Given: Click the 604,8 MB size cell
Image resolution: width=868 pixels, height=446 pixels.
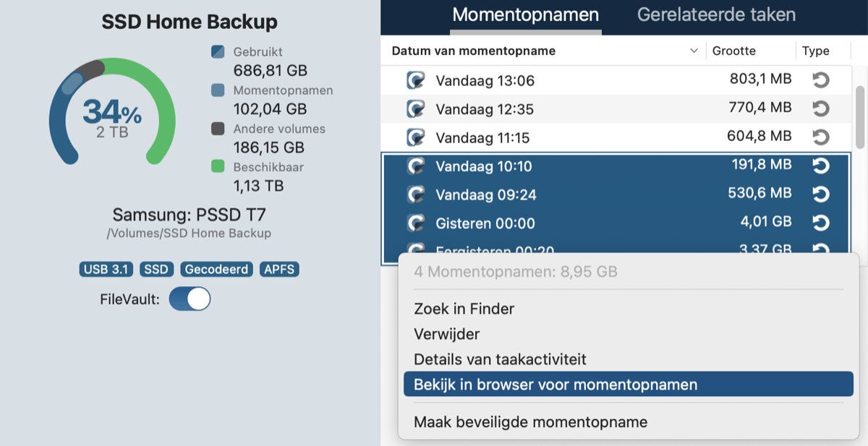Looking at the screenshot, I should tap(760, 136).
